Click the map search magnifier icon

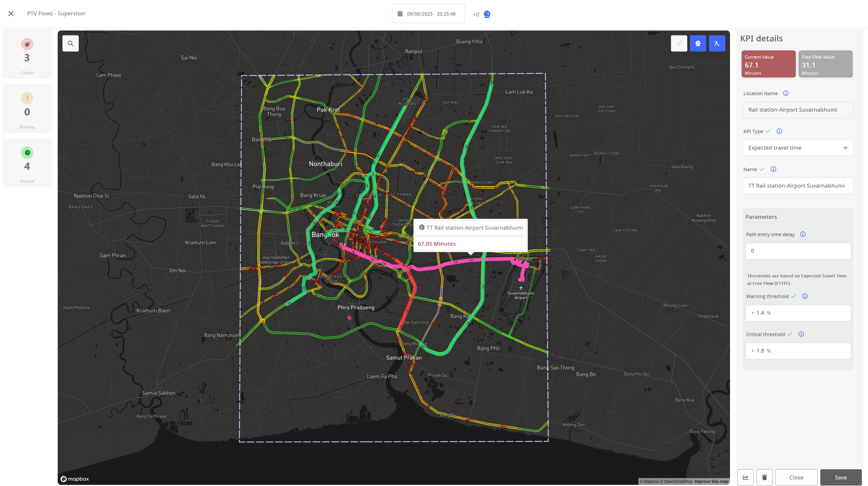70,43
